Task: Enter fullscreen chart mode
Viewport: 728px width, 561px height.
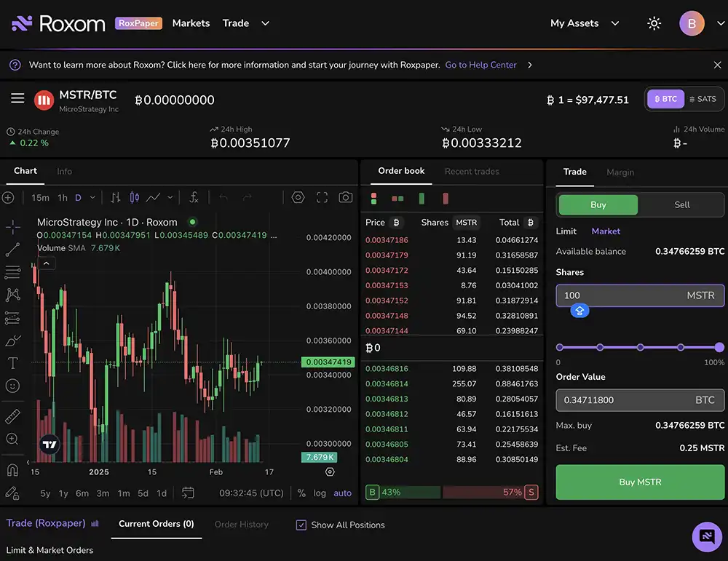Action: [322, 198]
